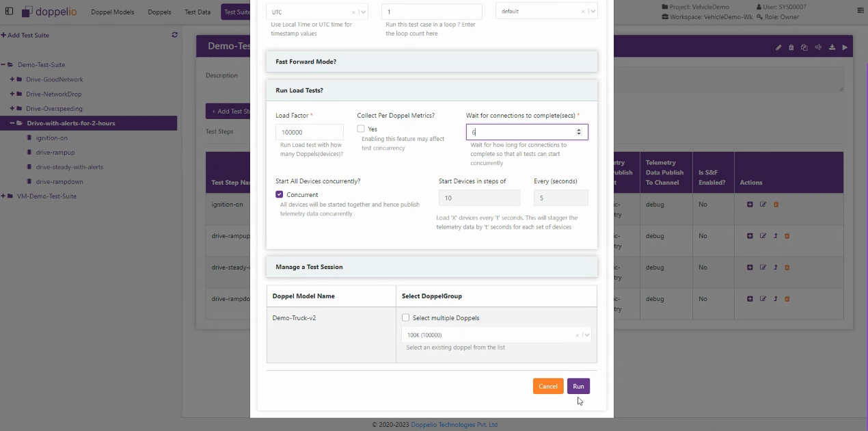Click the plus icon in the drive-steady row
Image resolution: width=868 pixels, height=431 pixels.
(750, 267)
